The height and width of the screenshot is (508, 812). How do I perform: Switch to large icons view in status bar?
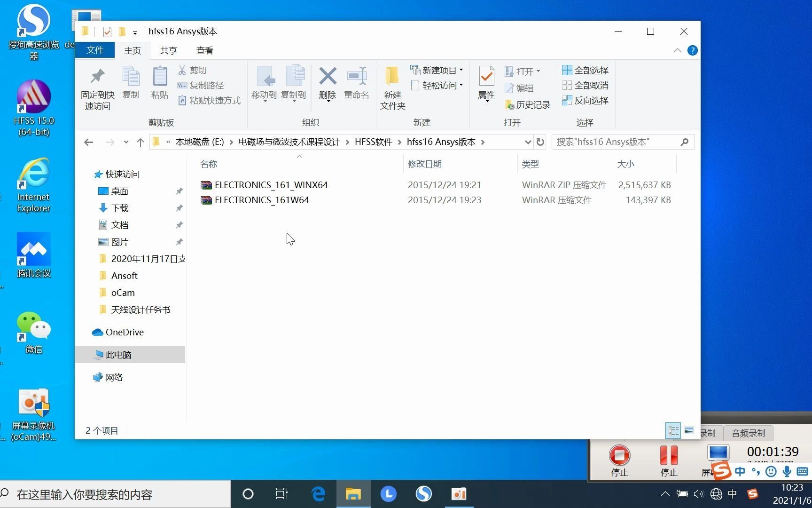689,430
